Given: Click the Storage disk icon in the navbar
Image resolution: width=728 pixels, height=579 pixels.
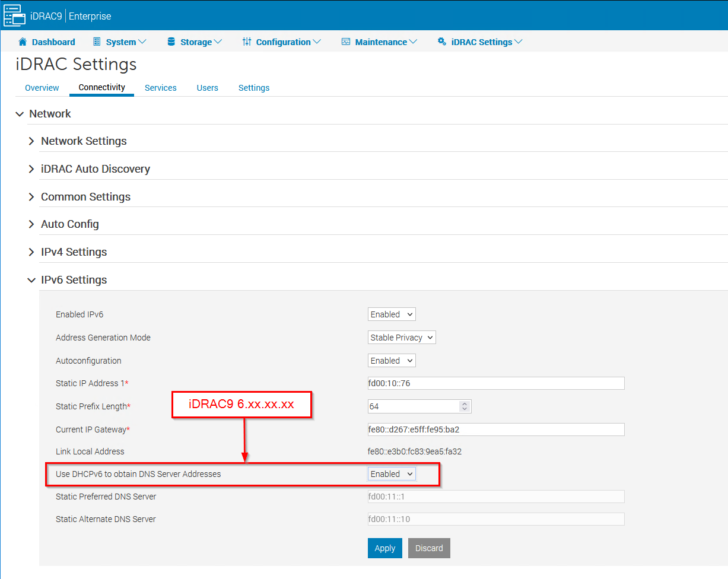Looking at the screenshot, I should point(171,42).
